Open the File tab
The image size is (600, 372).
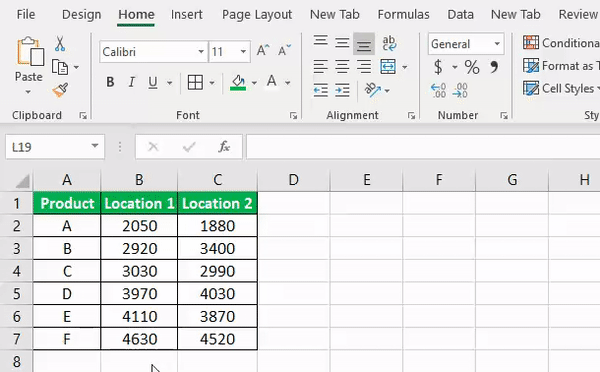tap(26, 15)
